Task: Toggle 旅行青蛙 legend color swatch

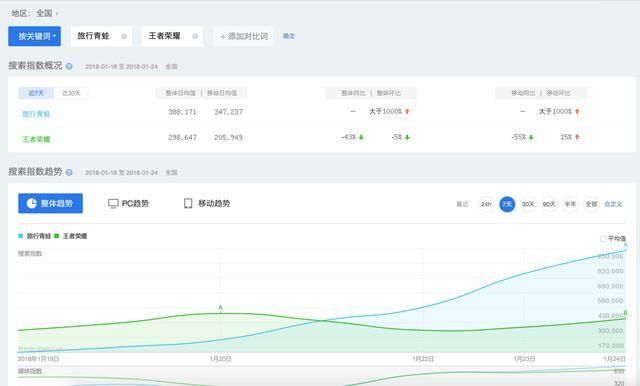Action: 20,236
